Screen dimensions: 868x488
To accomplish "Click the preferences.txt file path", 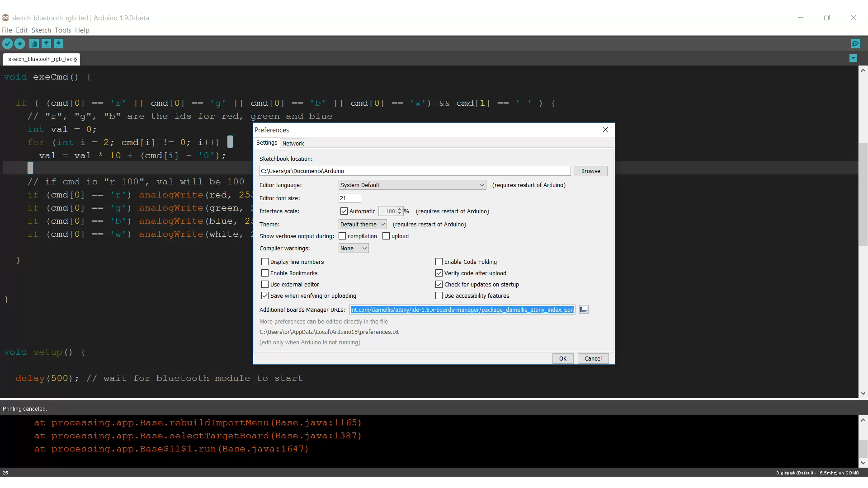I will coord(329,332).
